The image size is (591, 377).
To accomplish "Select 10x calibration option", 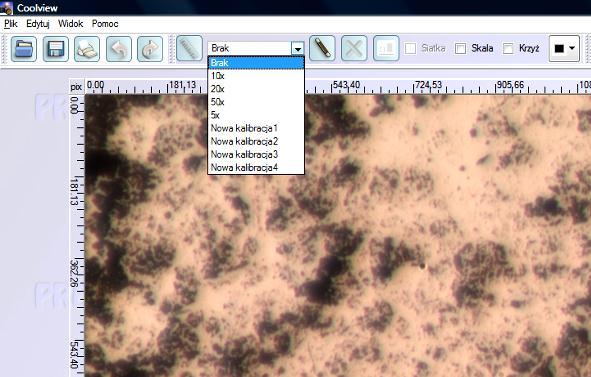I will click(x=256, y=76).
